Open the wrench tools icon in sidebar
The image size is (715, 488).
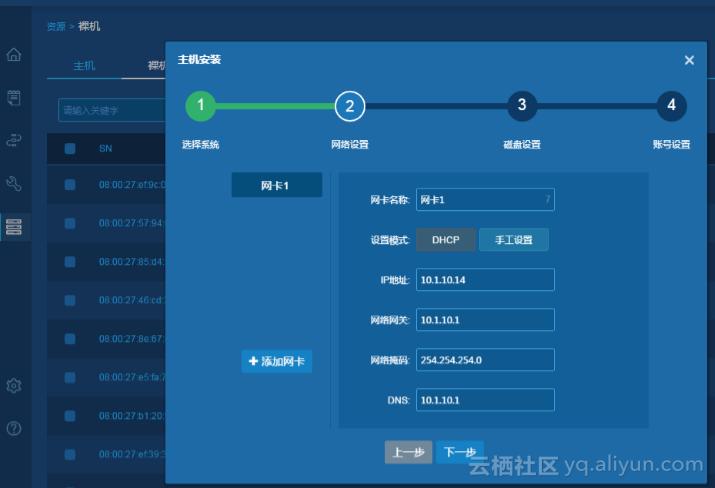click(x=14, y=183)
